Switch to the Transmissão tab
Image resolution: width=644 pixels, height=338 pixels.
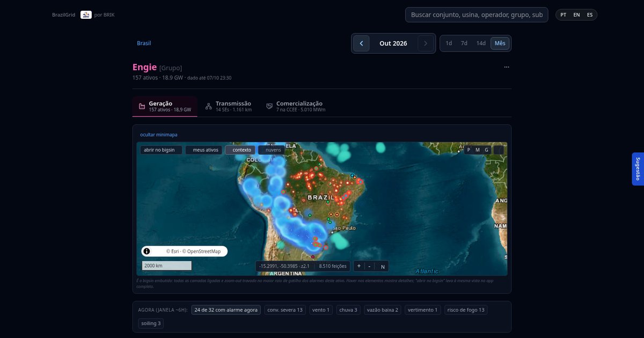228,106
